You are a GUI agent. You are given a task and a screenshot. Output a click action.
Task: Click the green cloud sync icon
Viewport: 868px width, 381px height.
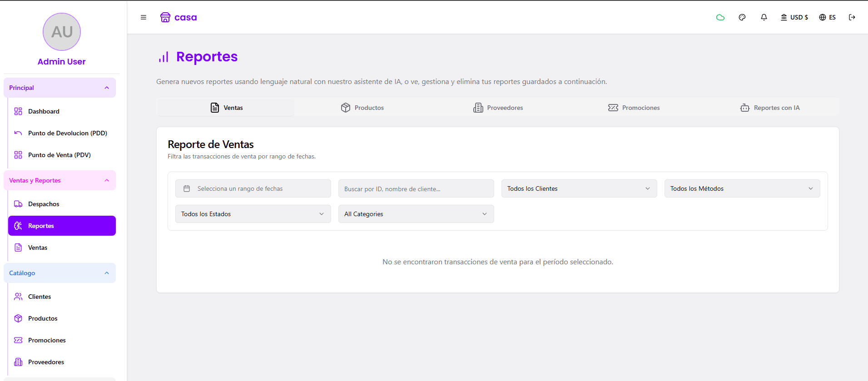[720, 17]
